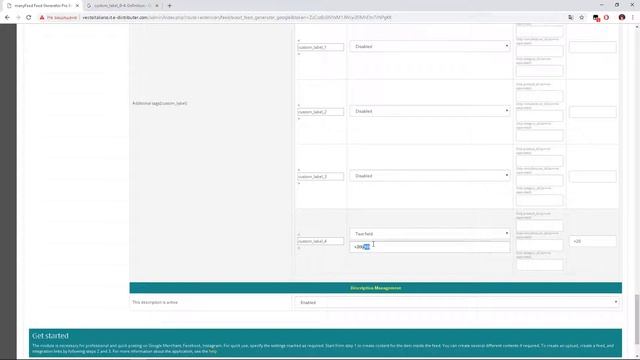Viewport: 640px width, 360px height.
Task: Open the custom_label_4 Text field dropdown
Action: (x=430, y=233)
